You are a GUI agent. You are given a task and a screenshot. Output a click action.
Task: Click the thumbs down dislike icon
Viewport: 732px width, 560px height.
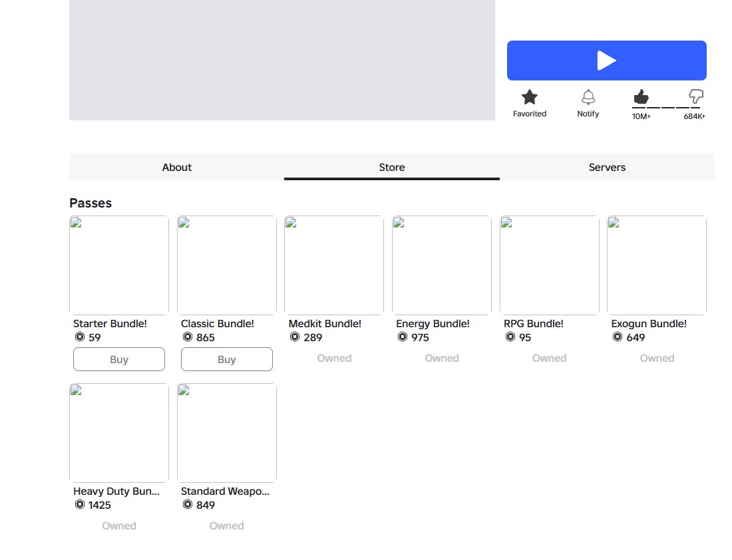695,96
